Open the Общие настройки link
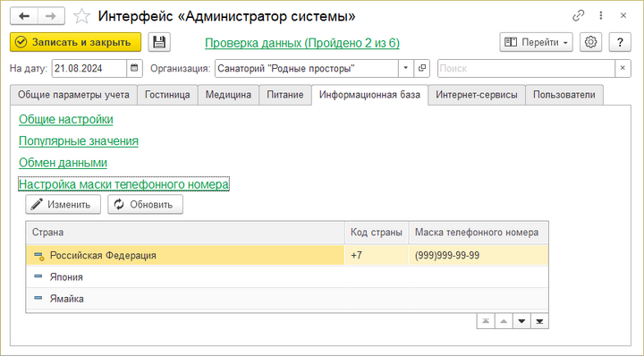 (65, 120)
